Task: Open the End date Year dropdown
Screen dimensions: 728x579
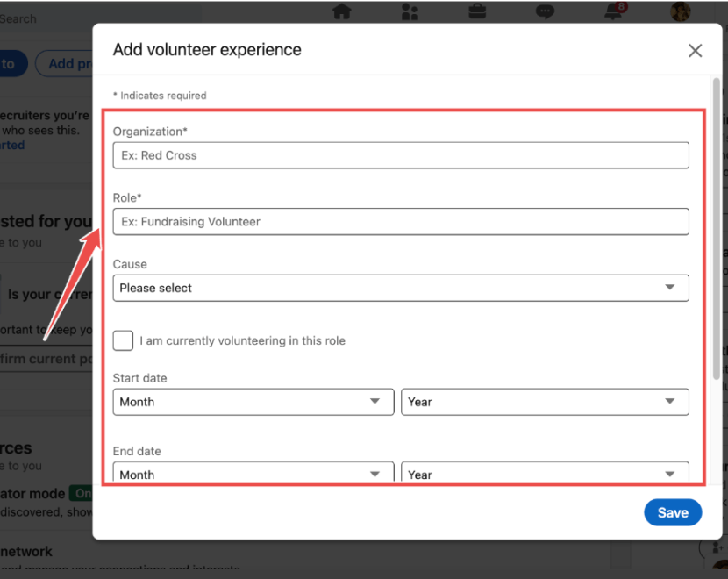Action: coord(545,473)
